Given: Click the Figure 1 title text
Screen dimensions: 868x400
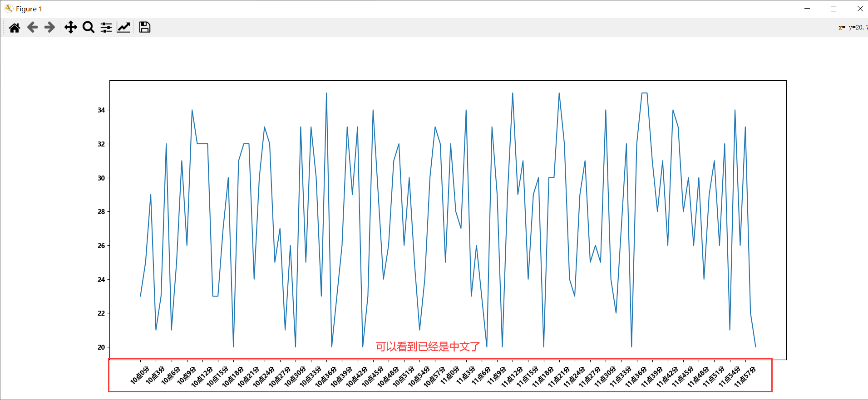Looking at the screenshot, I should [29, 9].
